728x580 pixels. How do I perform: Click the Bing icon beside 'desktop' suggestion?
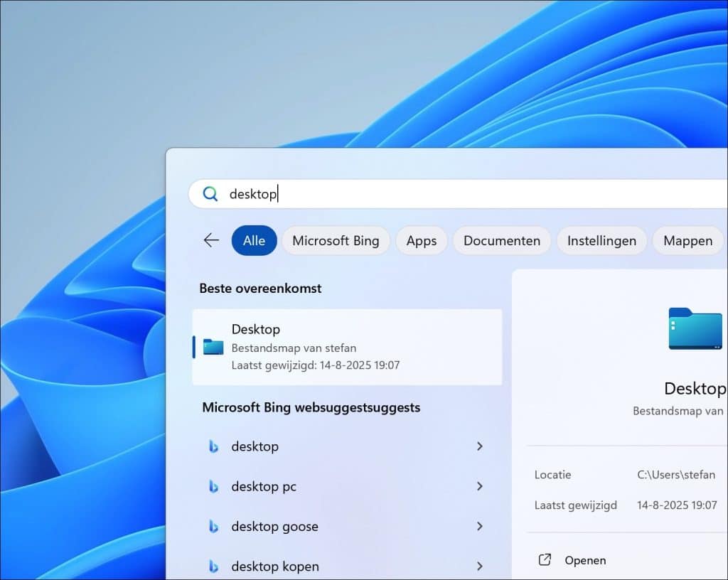point(213,446)
